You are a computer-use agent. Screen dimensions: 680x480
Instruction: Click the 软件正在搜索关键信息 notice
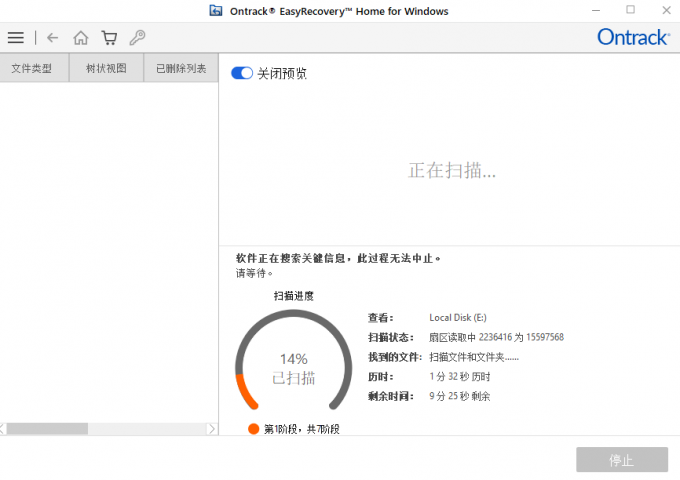coord(338,258)
